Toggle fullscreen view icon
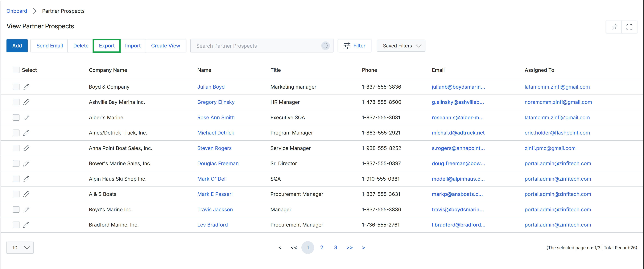644x269 pixels. click(629, 27)
